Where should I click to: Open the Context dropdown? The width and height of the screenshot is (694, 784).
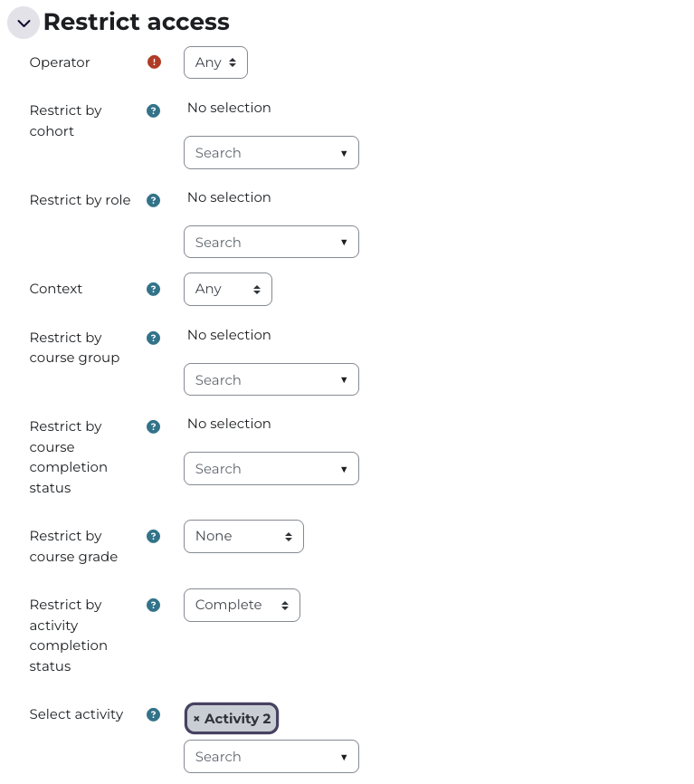click(227, 289)
